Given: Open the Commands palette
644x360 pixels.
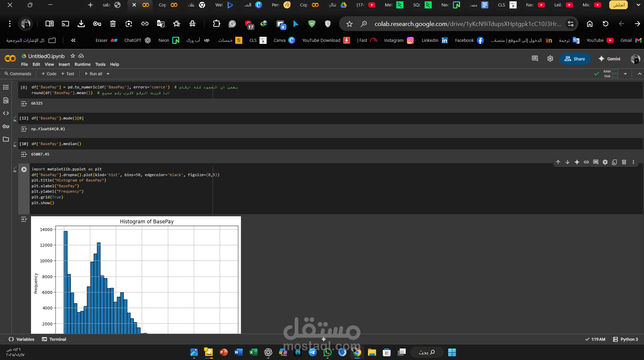Looking at the screenshot, I should coord(18,74).
